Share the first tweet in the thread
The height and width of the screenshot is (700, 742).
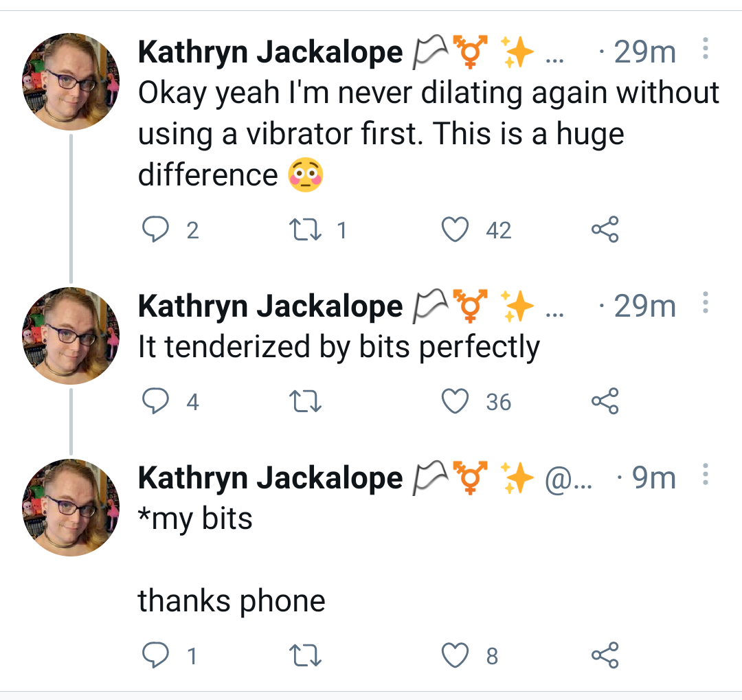pyautogui.click(x=605, y=229)
